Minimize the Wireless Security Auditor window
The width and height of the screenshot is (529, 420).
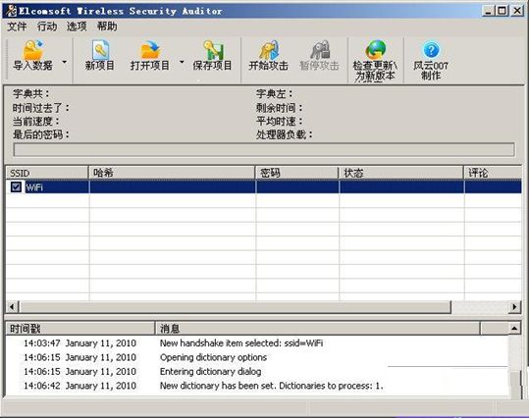[488, 11]
